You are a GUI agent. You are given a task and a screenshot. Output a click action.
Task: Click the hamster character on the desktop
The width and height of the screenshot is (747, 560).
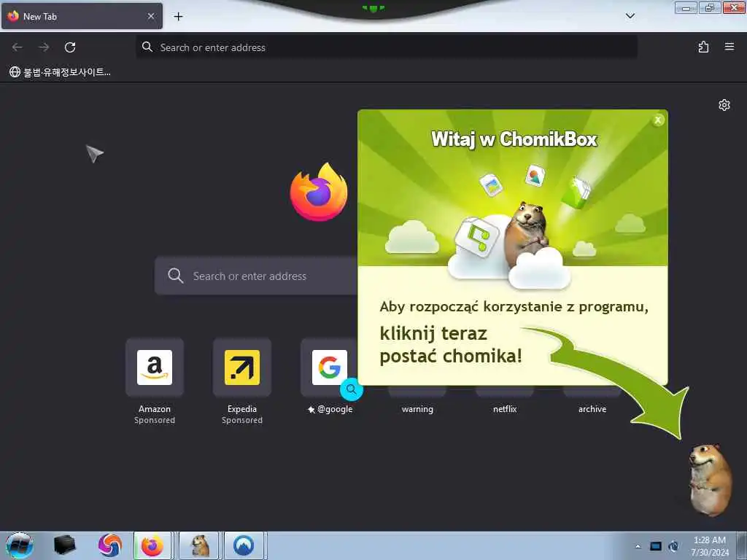pos(710,480)
